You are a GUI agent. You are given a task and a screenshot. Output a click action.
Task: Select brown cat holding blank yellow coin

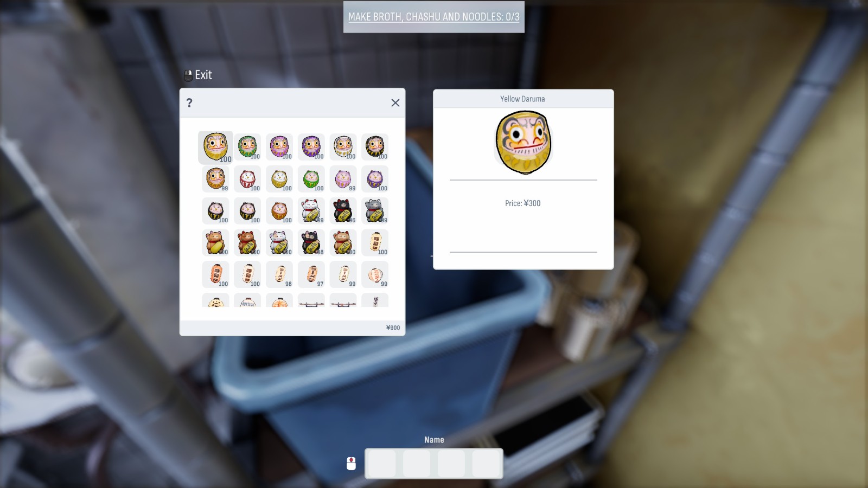click(x=215, y=243)
